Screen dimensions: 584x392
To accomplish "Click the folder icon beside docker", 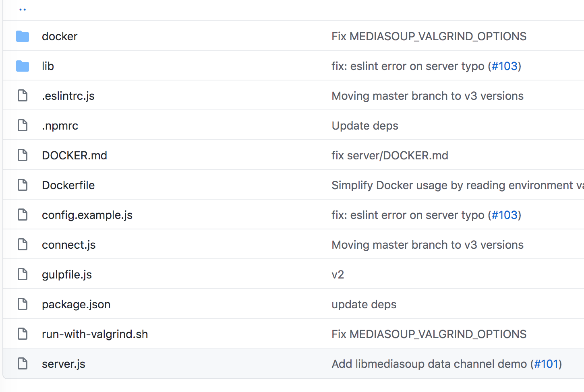I will [23, 36].
